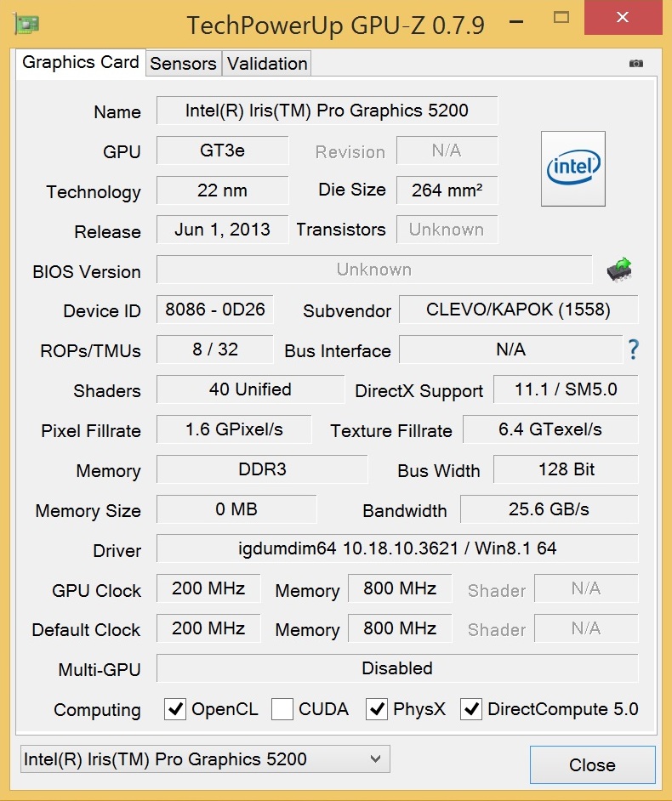This screenshot has height=801, width=672.
Task: Click the Bus Interface N/A field
Action: point(510,349)
